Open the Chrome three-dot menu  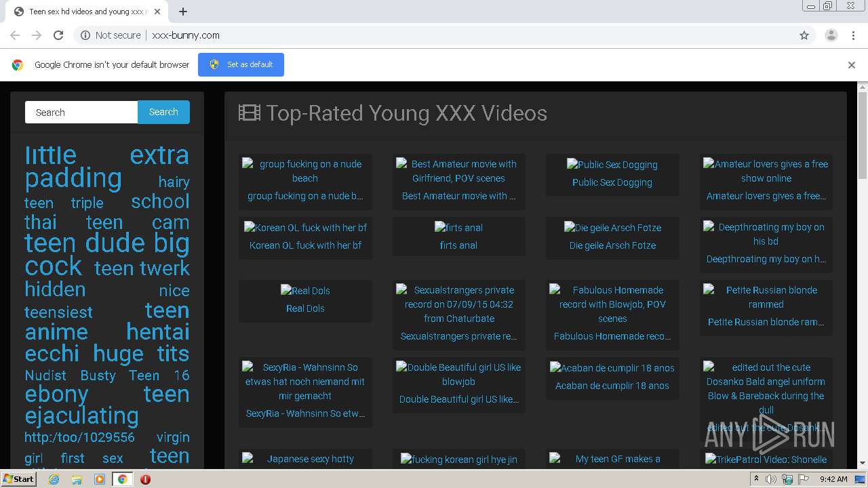pyautogui.click(x=853, y=35)
